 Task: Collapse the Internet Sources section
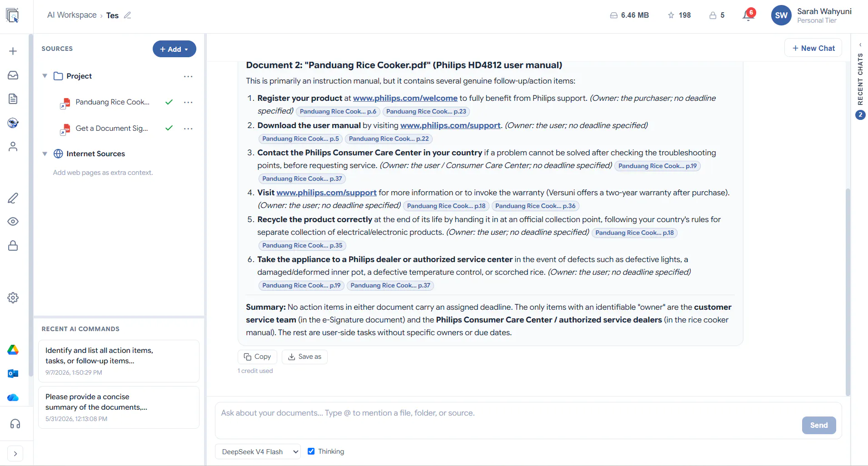coord(45,154)
